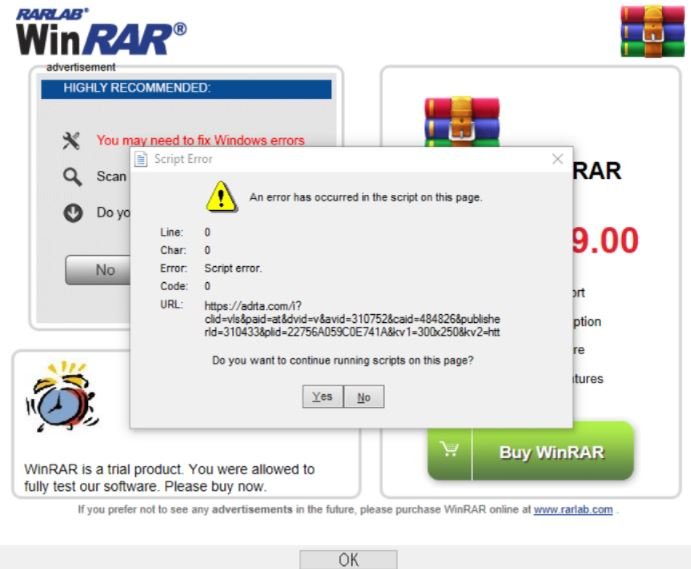Click the "WinRAR is a trial product" text

click(169, 478)
